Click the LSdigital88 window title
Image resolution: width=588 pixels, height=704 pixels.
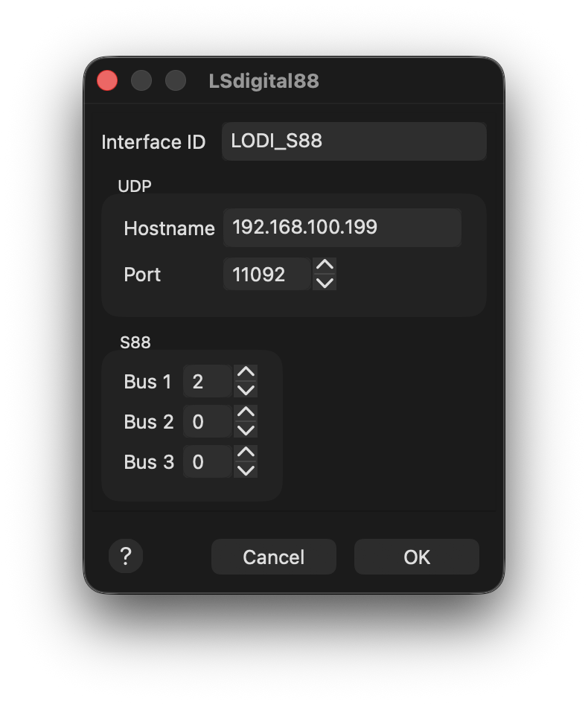(x=263, y=81)
